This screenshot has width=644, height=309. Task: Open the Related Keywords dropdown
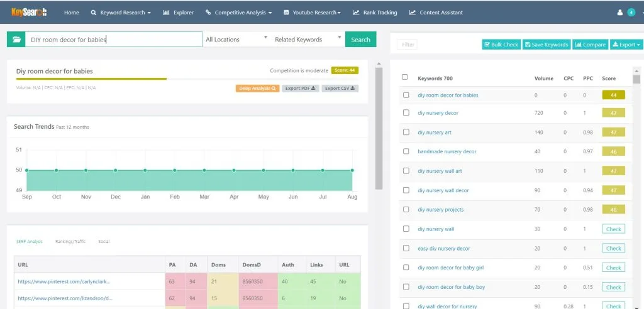pos(308,40)
